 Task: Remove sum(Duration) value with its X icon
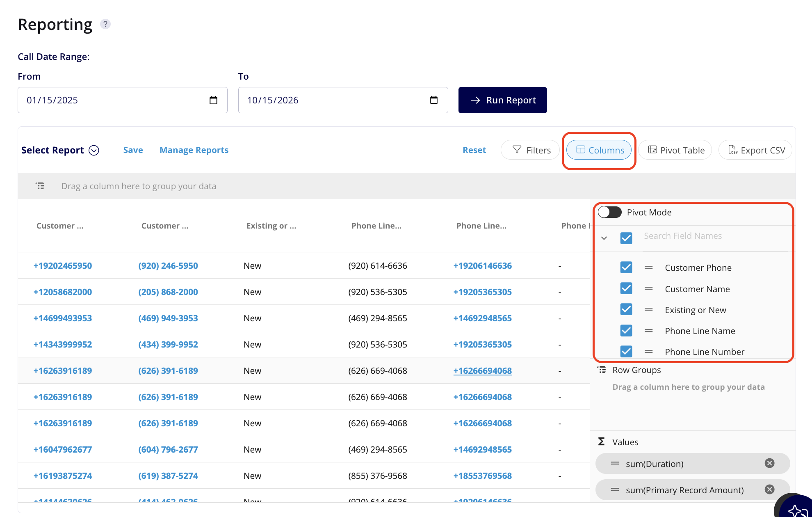point(769,463)
